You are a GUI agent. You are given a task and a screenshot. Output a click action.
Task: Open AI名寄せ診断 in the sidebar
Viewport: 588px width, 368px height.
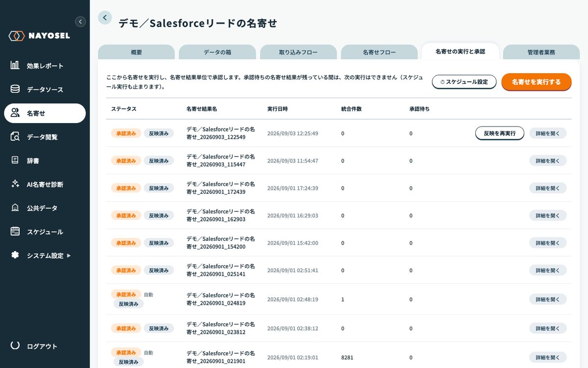[x=45, y=184]
